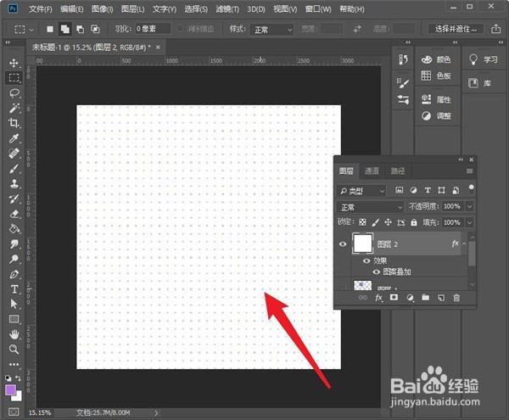Open the 图层(L) menu
Image resolution: width=509 pixels, height=420 pixels.
pyautogui.click(x=133, y=9)
